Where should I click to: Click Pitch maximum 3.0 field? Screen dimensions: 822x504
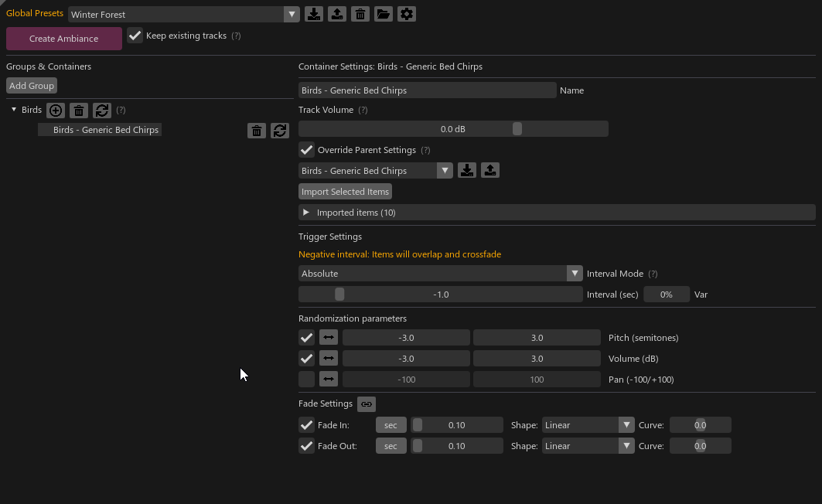pyautogui.click(x=537, y=337)
